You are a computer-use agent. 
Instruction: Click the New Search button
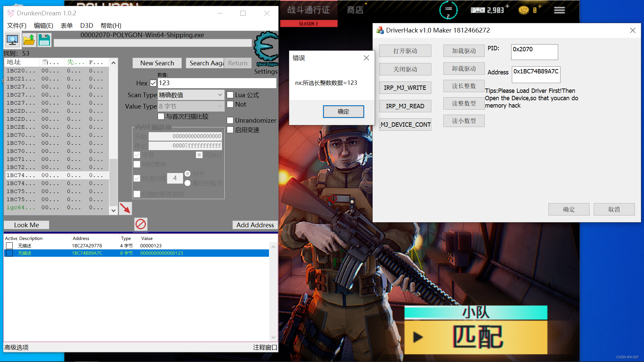click(x=157, y=63)
